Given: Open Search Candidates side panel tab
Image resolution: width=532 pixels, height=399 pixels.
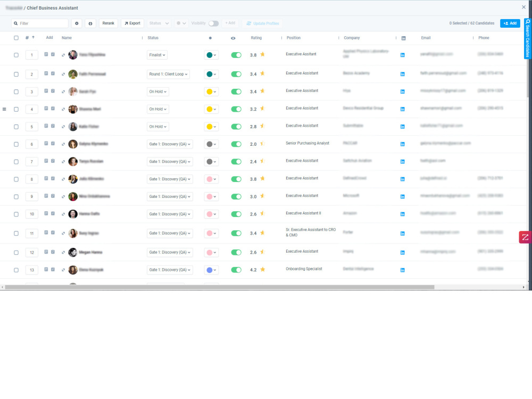Looking at the screenshot, I should (528, 38).
